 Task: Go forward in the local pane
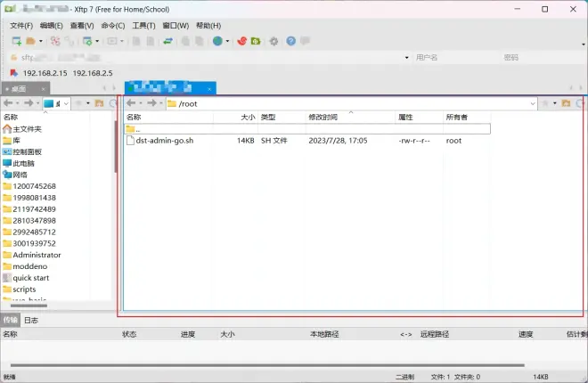(x=29, y=103)
